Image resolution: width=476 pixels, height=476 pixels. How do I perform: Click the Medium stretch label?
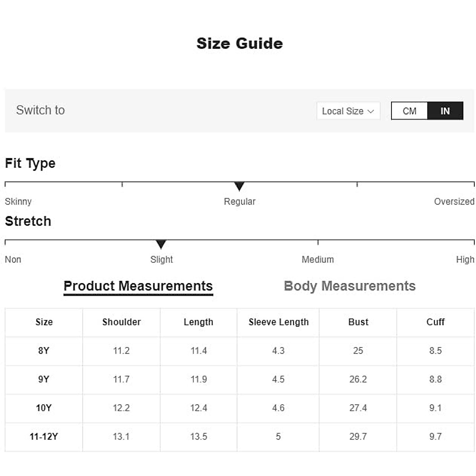click(318, 259)
